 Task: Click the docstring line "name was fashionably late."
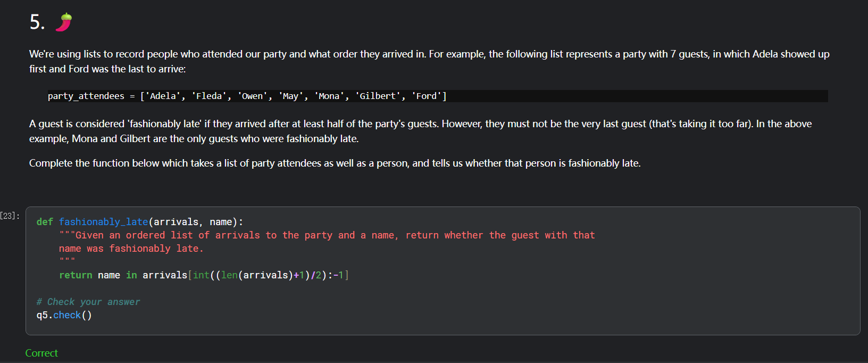tap(131, 249)
